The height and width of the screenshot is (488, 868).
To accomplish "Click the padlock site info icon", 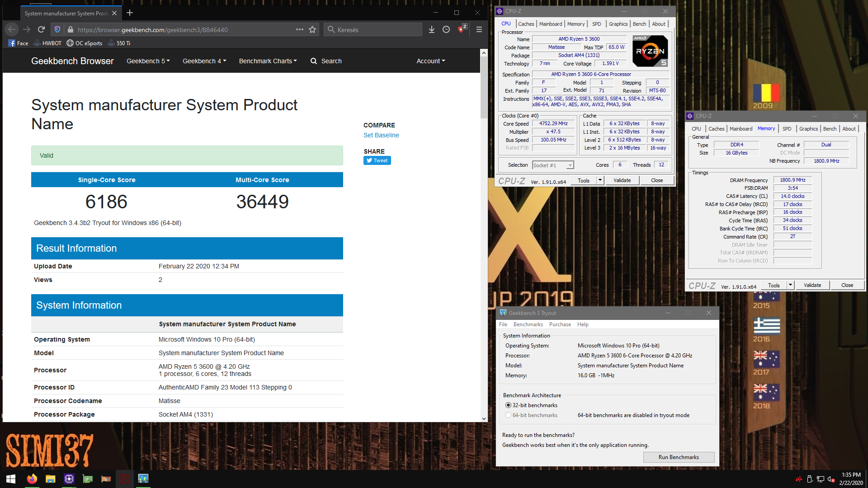I will [70, 29].
